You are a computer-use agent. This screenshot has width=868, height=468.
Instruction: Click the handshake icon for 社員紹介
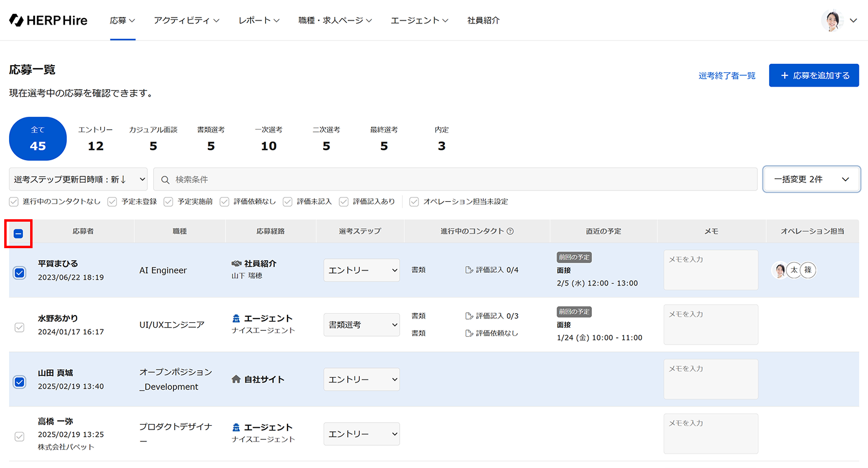tap(236, 264)
